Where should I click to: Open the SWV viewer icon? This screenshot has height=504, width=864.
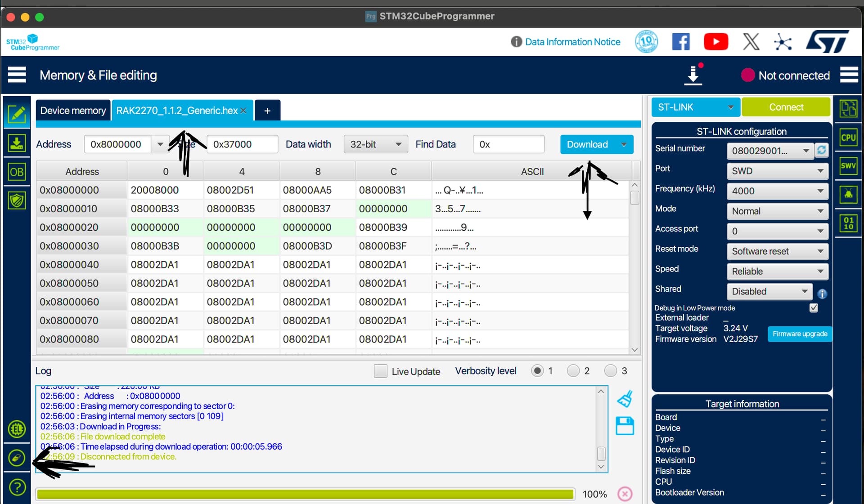click(848, 165)
